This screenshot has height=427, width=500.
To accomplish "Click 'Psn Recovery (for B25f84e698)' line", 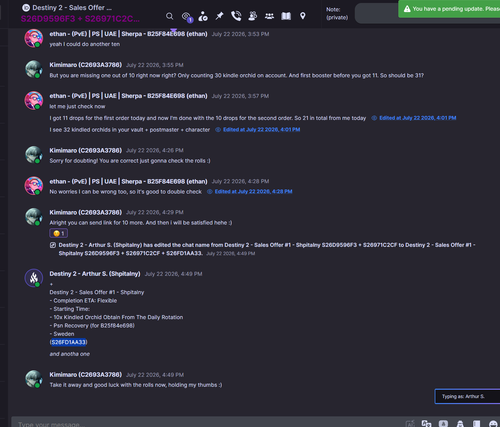I will click(92, 326).
